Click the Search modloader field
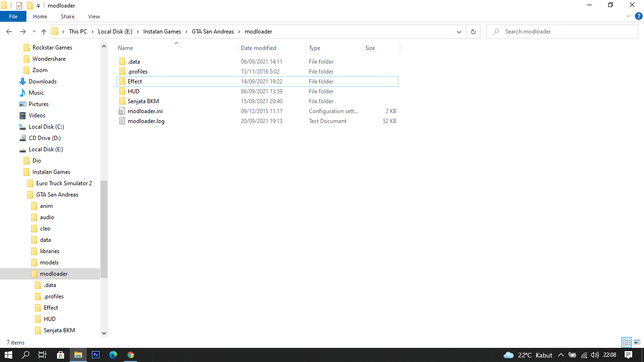This screenshot has width=644, height=362. (x=562, y=32)
